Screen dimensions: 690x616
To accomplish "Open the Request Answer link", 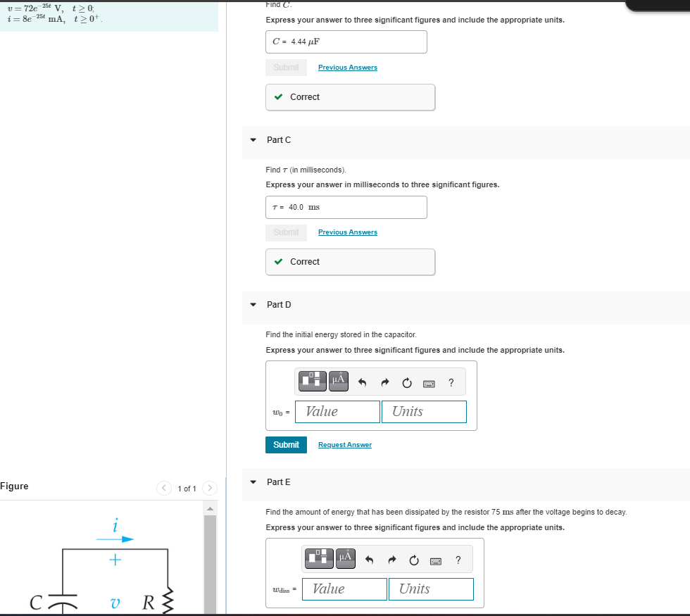I will [x=344, y=444].
